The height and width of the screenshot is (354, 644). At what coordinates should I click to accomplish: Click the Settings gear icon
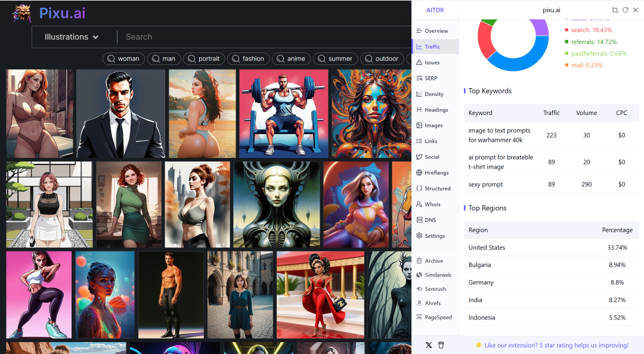419,236
